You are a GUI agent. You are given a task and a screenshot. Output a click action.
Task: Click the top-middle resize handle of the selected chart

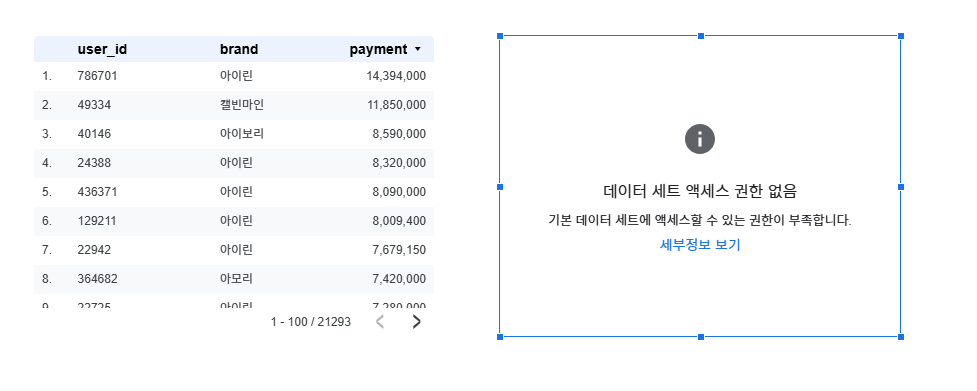click(701, 36)
